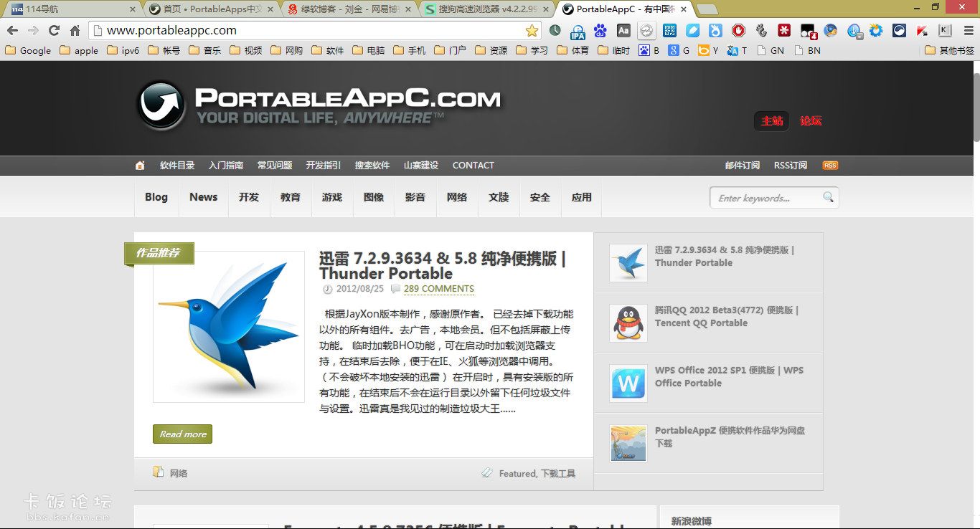Reload the page with the refresh icon
This screenshot has width=980, height=529.
pyautogui.click(x=54, y=31)
